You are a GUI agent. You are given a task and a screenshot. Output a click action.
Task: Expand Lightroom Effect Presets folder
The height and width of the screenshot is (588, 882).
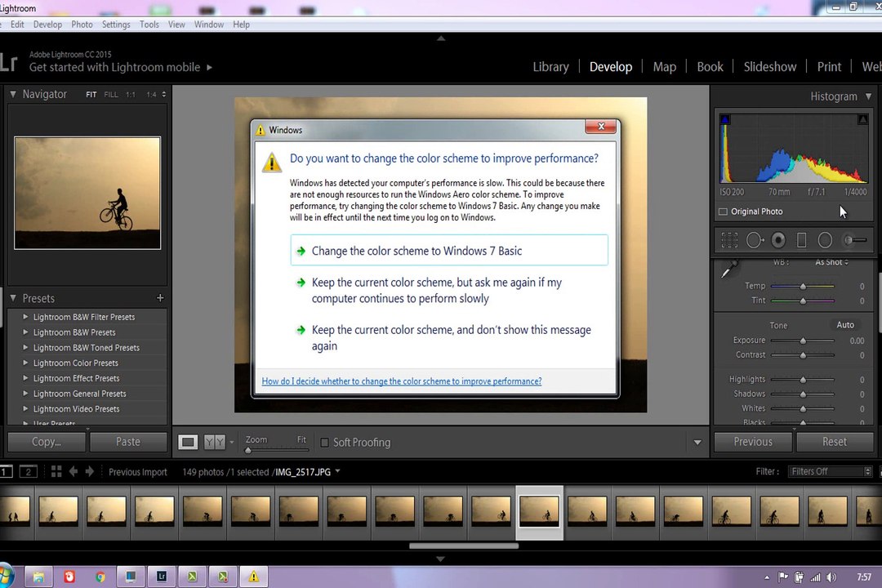click(x=25, y=378)
